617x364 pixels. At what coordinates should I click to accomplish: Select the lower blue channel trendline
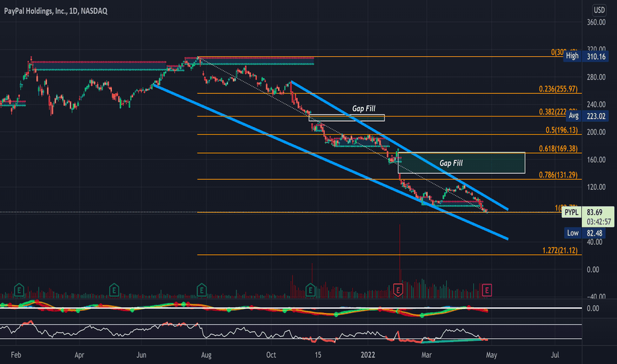point(330,161)
